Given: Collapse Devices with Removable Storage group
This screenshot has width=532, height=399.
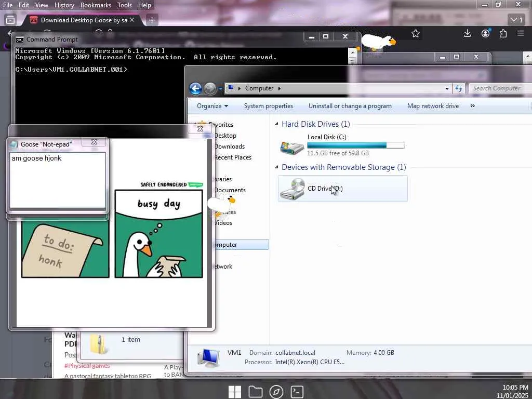Looking at the screenshot, I should point(276,167).
